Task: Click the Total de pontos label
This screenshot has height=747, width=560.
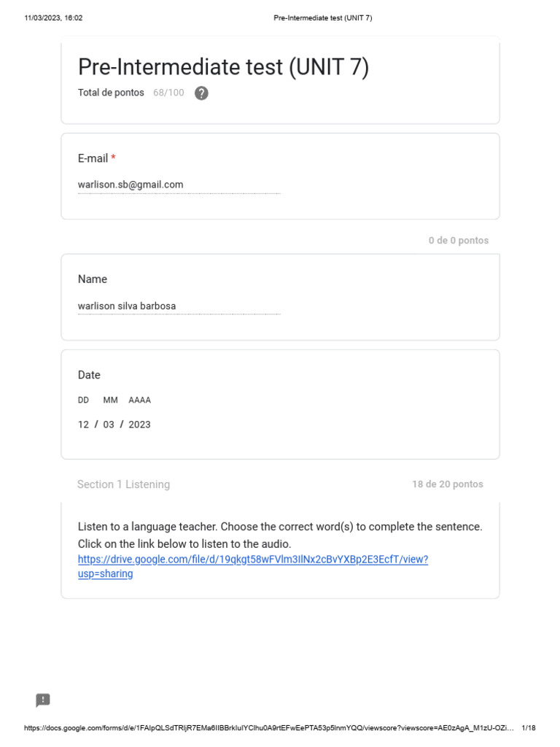Action: (x=111, y=93)
